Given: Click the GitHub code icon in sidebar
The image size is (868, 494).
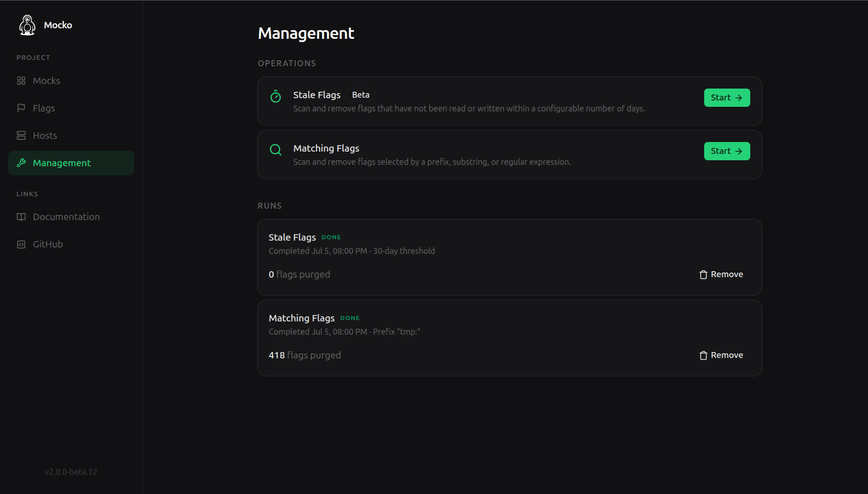Looking at the screenshot, I should point(21,244).
